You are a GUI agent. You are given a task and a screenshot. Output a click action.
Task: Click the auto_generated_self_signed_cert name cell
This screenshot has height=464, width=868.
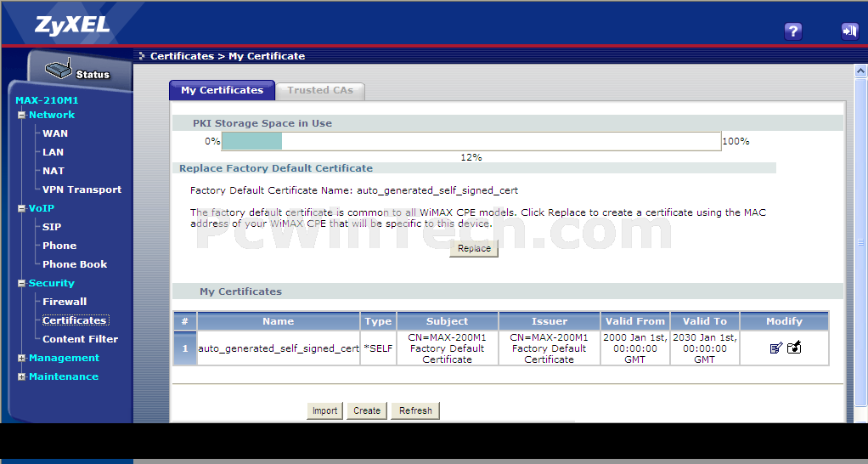(x=279, y=348)
